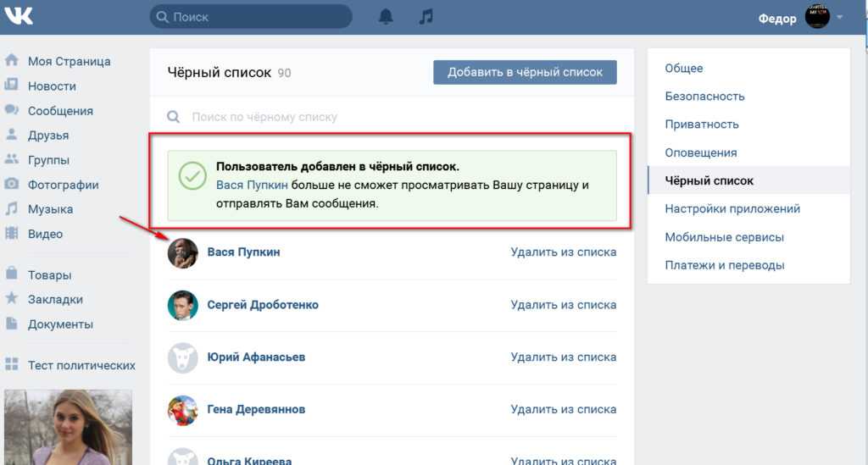Viewport: 868px width, 465px height.
Task: Click the VK logo in header
Action: click(19, 15)
